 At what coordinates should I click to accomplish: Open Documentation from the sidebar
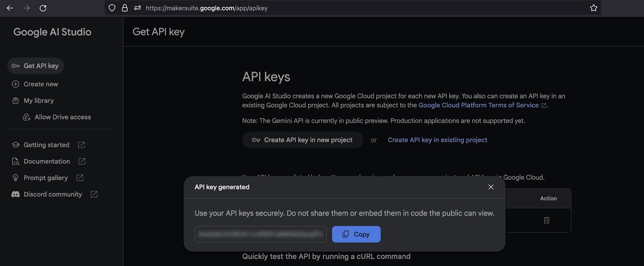(x=47, y=161)
